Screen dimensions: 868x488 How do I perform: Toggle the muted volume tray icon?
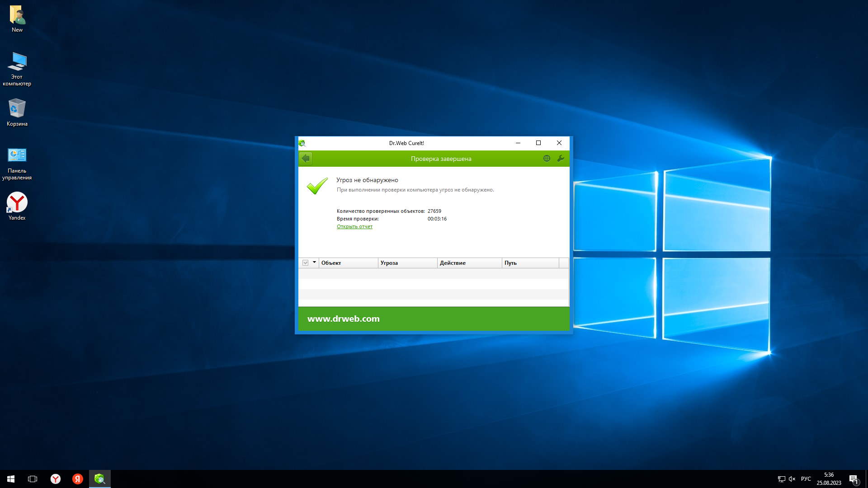(x=792, y=479)
